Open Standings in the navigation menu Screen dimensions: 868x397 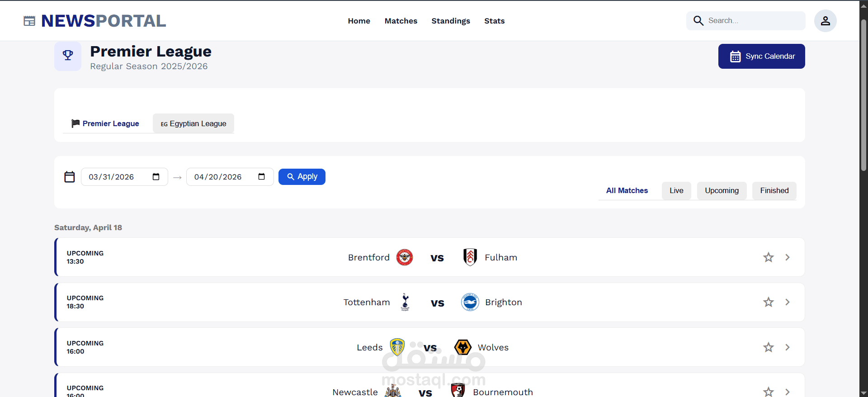[450, 21]
